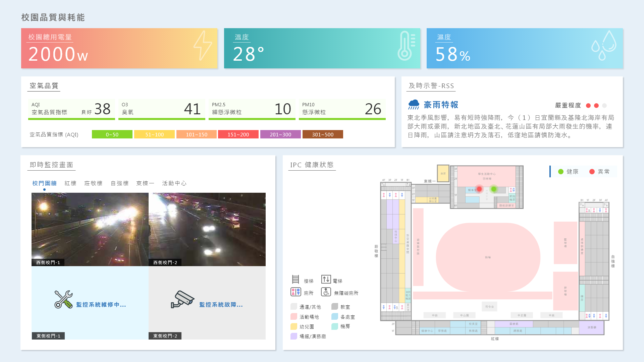Click the 幼兒園 legend swatch
The width and height of the screenshot is (644, 362).
(x=294, y=326)
